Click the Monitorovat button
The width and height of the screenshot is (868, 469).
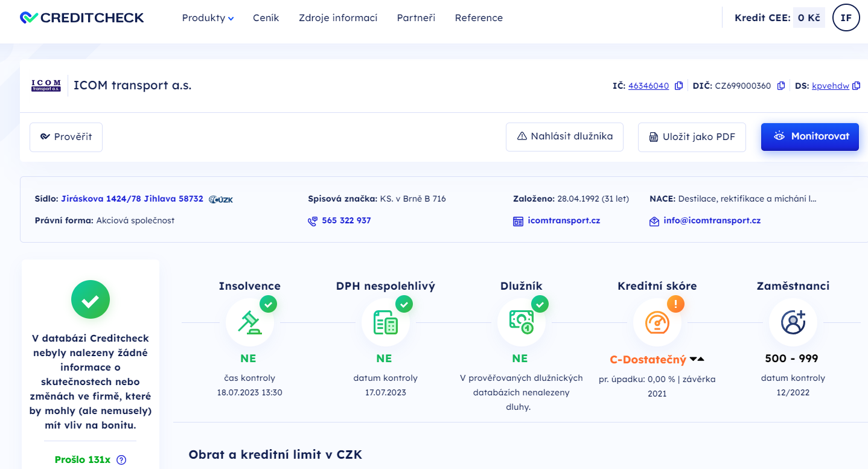pyautogui.click(x=810, y=136)
